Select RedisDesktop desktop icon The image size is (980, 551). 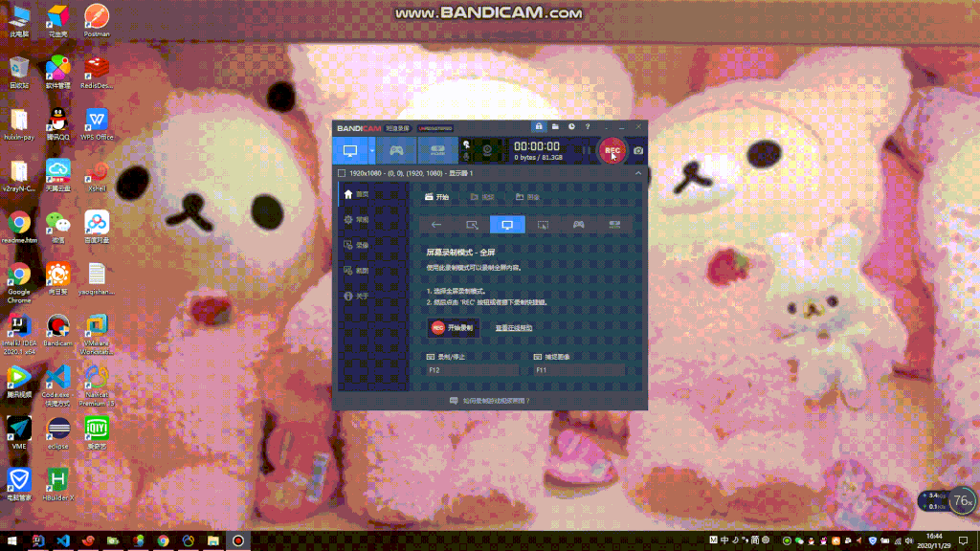point(97,73)
